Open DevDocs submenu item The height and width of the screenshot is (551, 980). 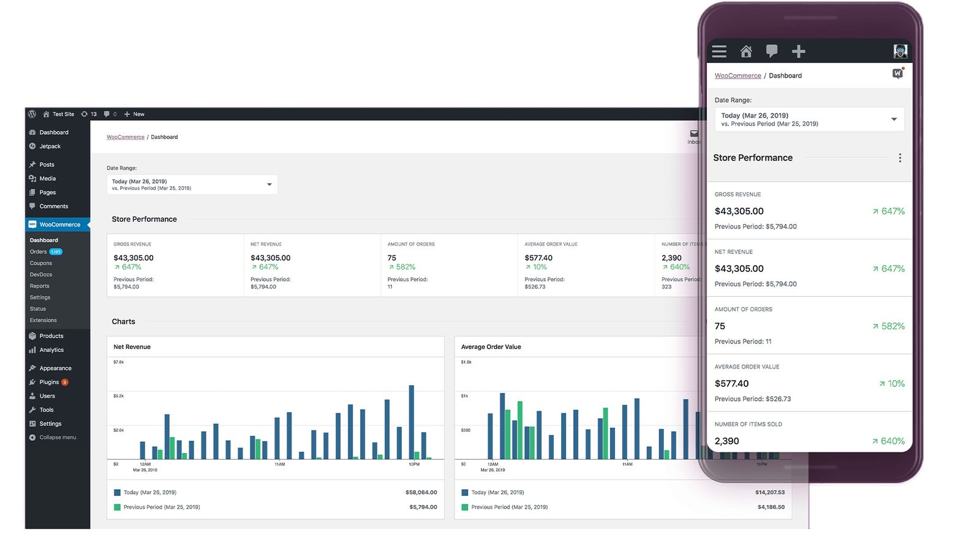point(41,274)
